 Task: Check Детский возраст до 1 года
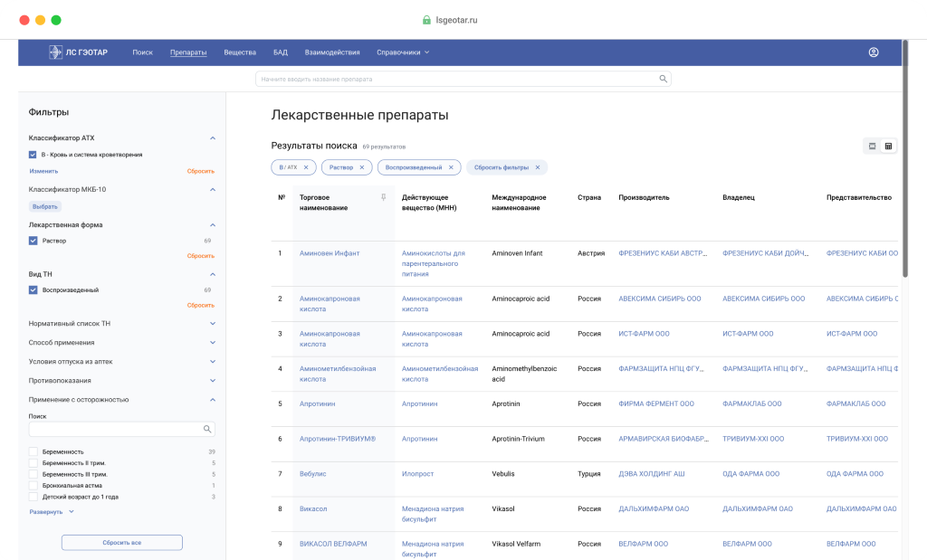click(33, 497)
